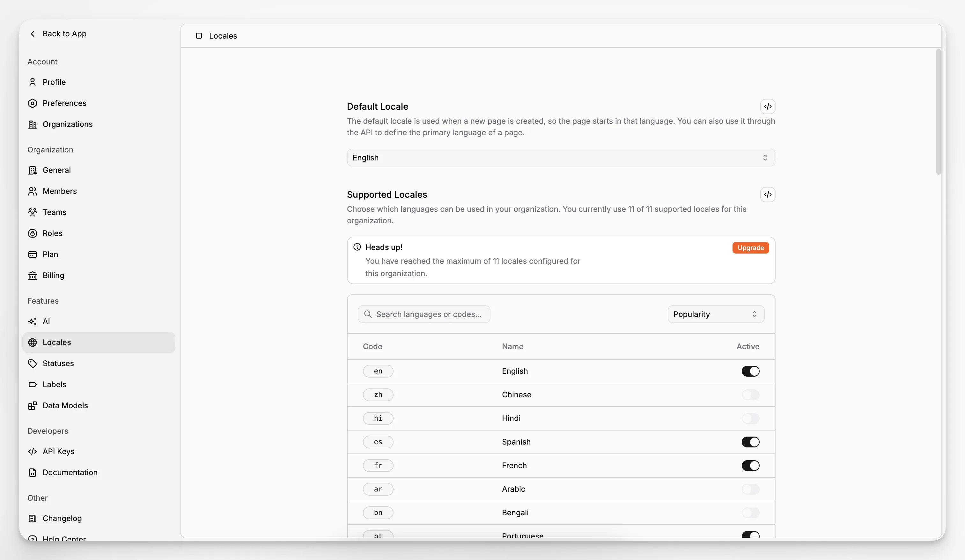Click the Documentation file icon
This screenshot has height=560, width=965.
coord(33,473)
